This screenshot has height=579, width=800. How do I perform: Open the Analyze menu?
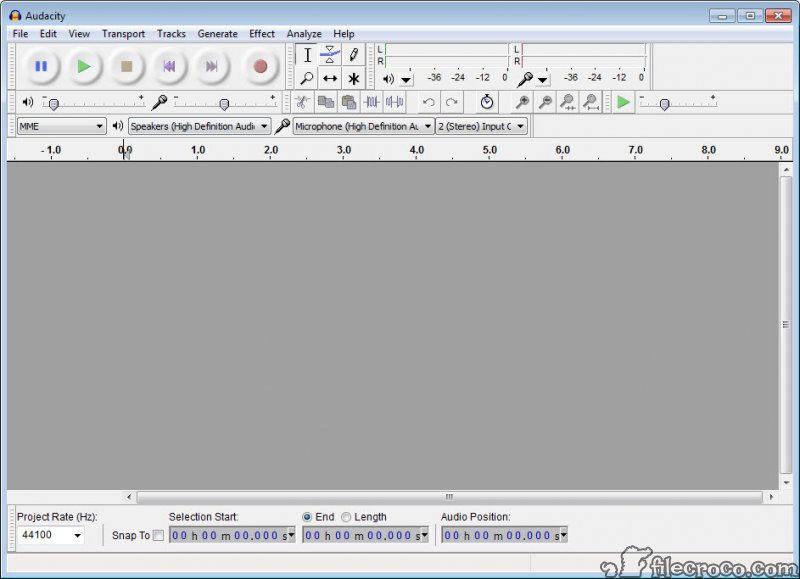tap(304, 34)
